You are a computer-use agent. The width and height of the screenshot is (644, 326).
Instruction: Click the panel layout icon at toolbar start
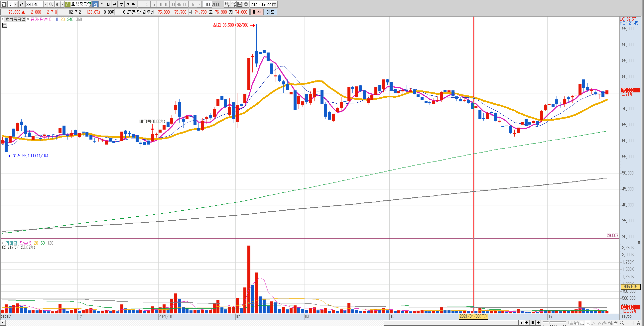[3, 4]
